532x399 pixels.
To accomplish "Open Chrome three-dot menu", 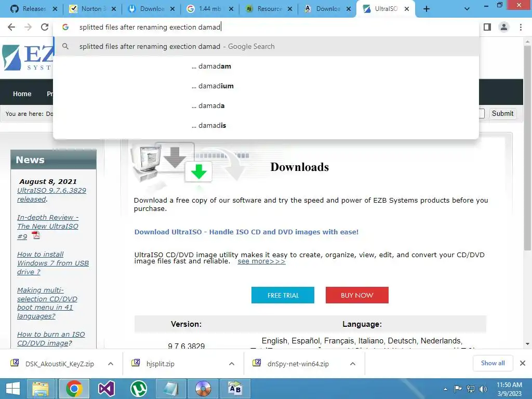I will (x=521, y=27).
